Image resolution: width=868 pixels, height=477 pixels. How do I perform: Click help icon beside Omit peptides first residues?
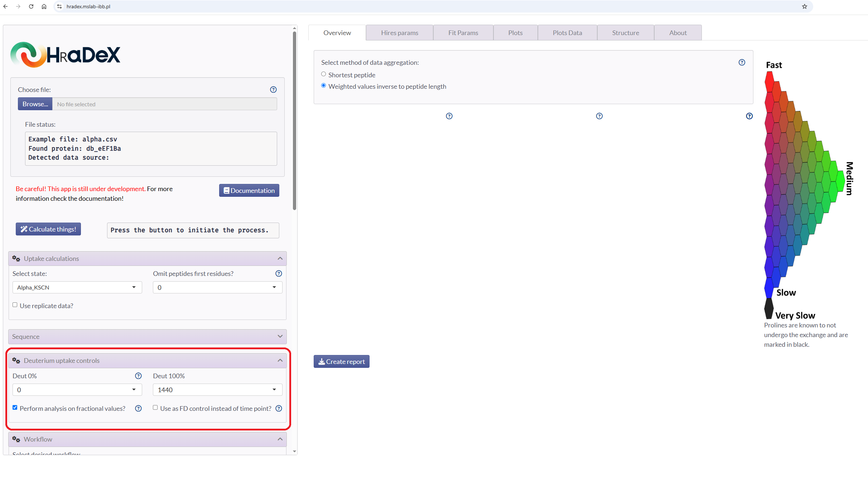click(279, 273)
